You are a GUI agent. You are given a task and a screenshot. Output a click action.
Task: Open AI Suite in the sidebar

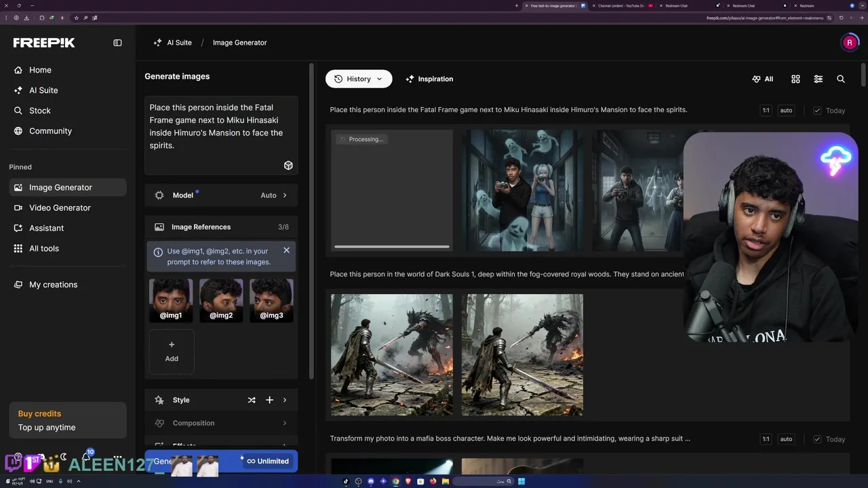point(43,90)
